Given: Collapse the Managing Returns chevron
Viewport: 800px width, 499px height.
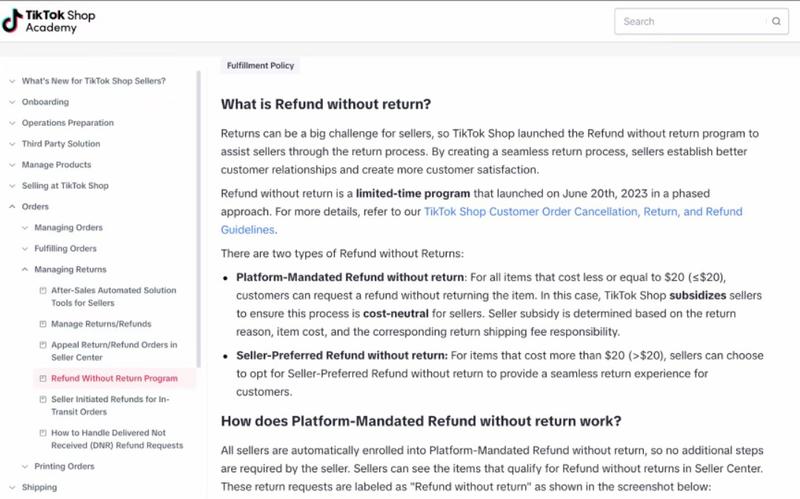Looking at the screenshot, I should click(x=24, y=269).
